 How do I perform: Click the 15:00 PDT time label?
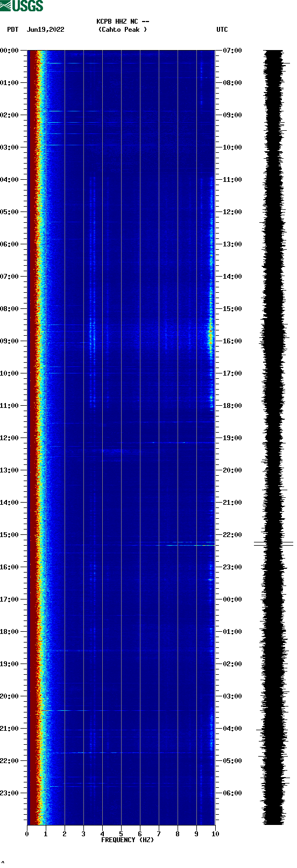pos(10,535)
